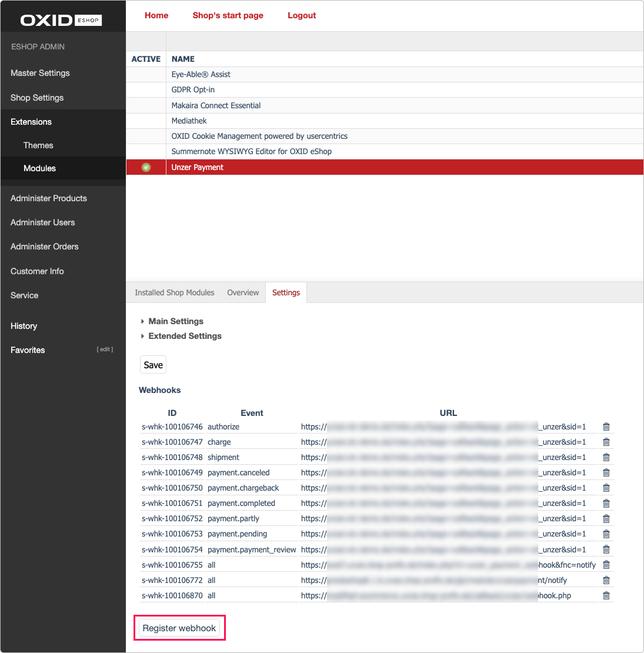This screenshot has width=644, height=653.
Task: Save the module settings
Action: coord(153,364)
